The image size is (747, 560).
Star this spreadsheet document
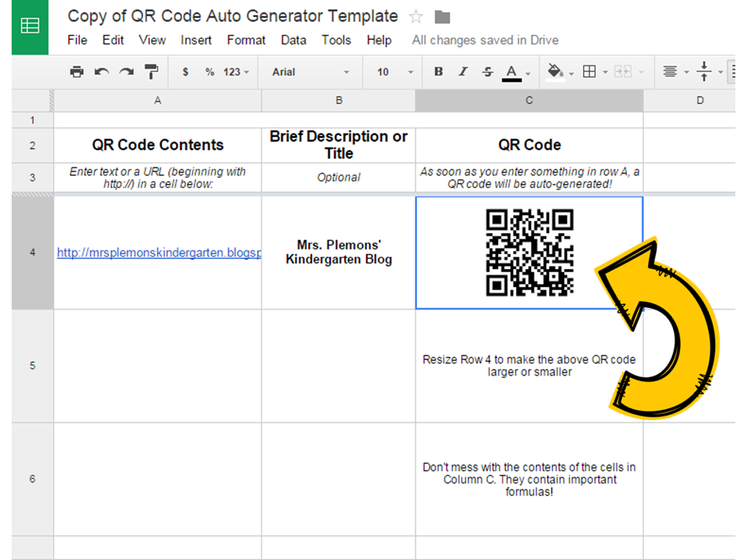point(416,17)
